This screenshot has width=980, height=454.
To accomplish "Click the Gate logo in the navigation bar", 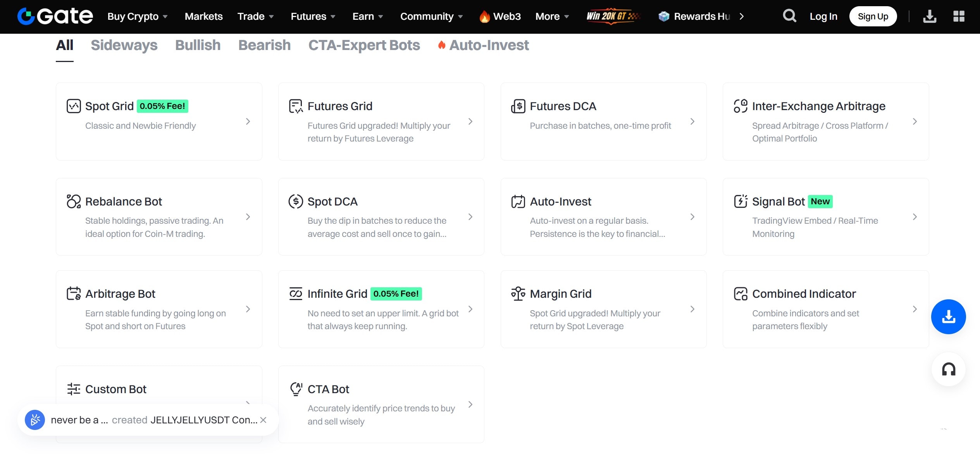I will tap(54, 16).
